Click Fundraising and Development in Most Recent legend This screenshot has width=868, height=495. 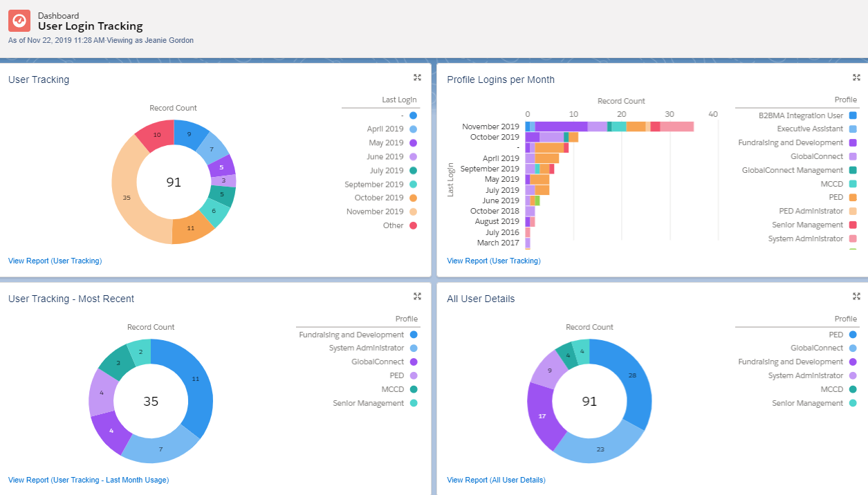(351, 335)
